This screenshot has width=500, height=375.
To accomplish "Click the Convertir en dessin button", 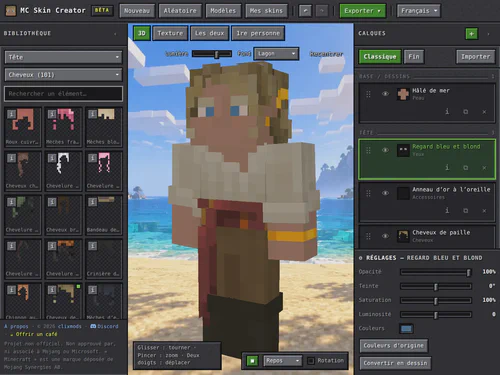I will 395,363.
